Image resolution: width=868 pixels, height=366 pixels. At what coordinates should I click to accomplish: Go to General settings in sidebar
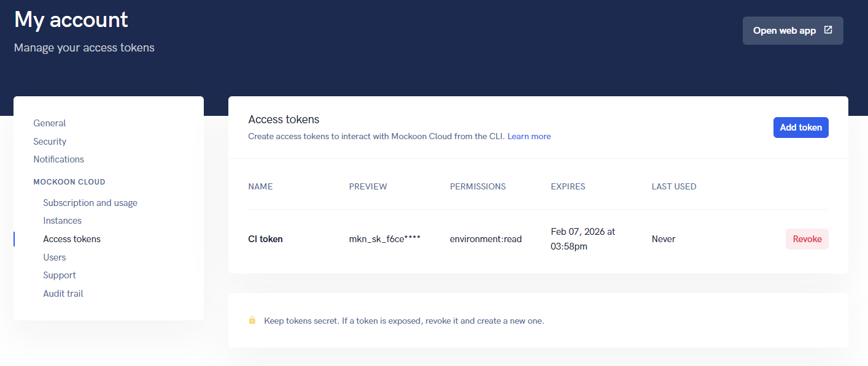50,123
